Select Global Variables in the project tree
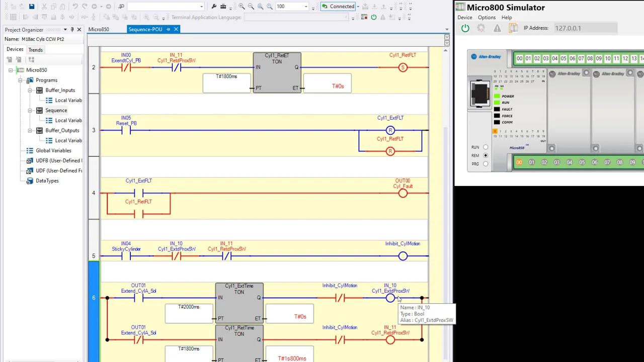The width and height of the screenshot is (644, 362). point(53,150)
